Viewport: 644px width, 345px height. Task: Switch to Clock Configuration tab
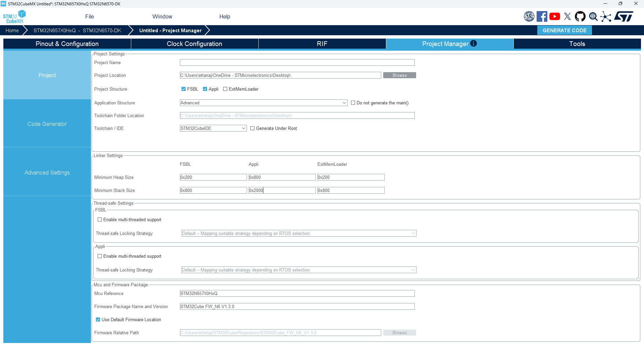pyautogui.click(x=195, y=44)
